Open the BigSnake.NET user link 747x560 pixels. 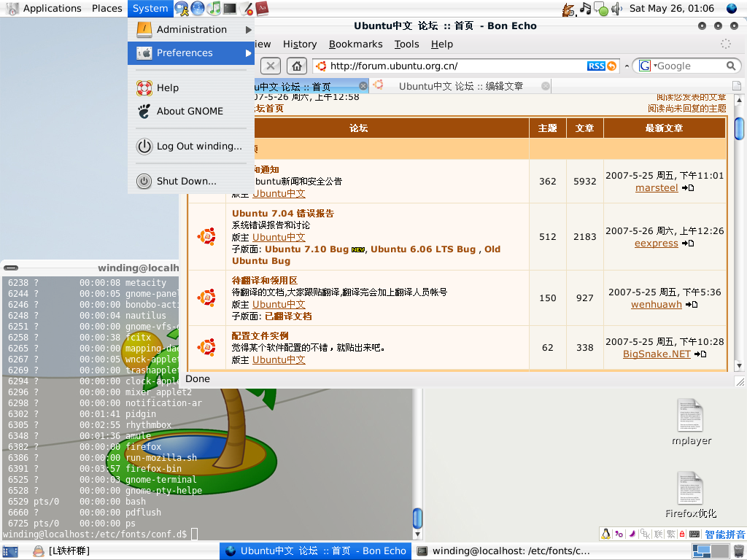(x=657, y=354)
